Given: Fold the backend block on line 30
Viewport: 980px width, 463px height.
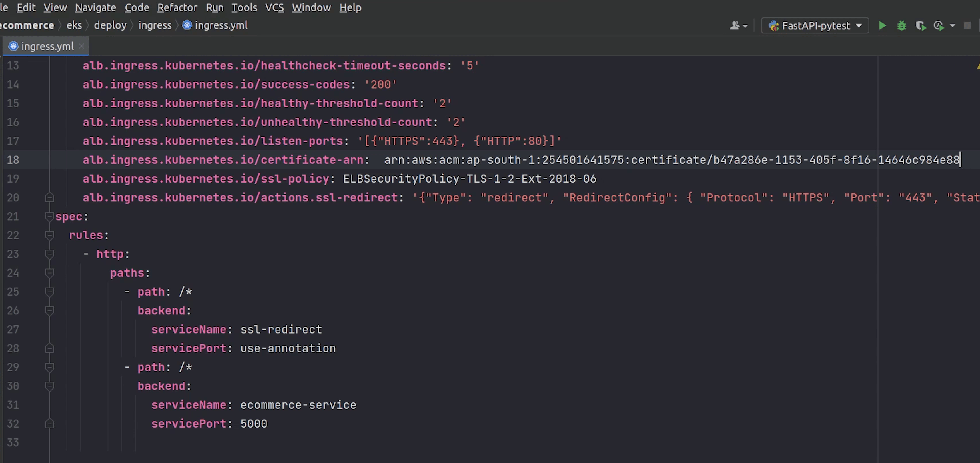Looking at the screenshot, I should 49,386.
